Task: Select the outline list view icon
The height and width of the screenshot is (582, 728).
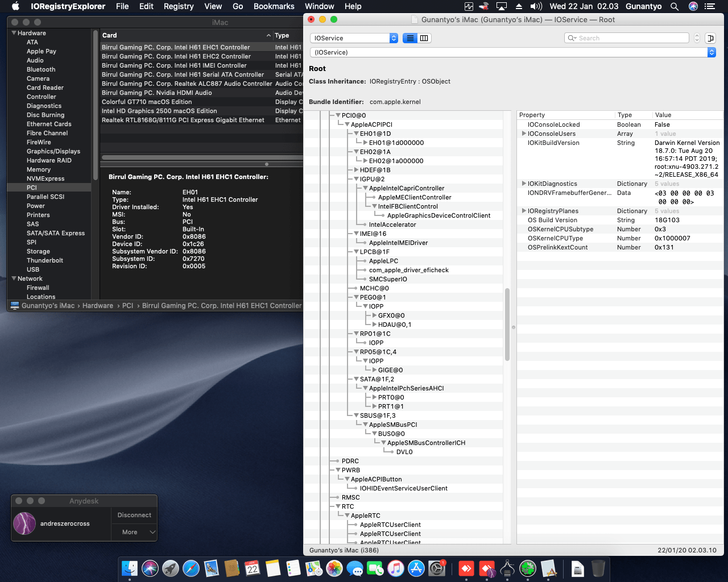Action: click(x=409, y=38)
